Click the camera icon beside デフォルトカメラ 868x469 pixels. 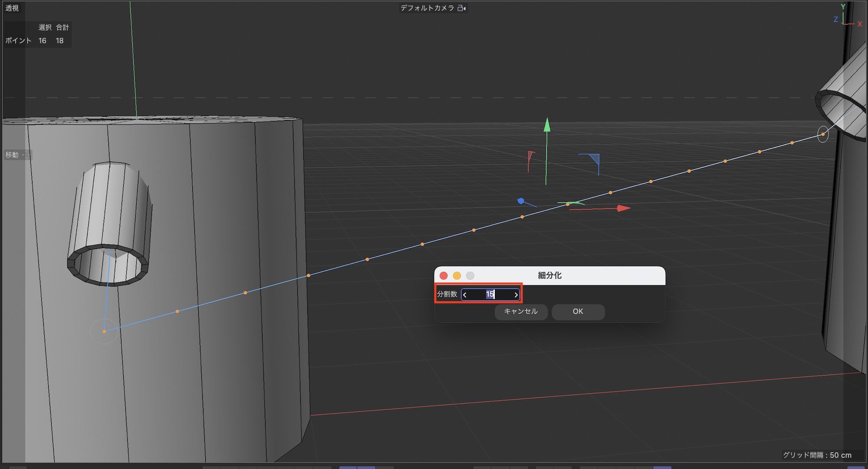tap(462, 8)
